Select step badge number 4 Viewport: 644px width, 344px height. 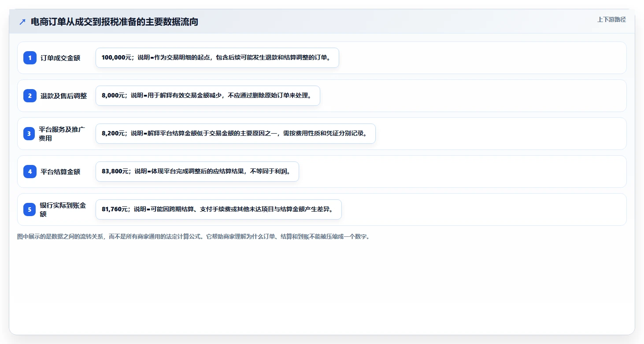30,172
